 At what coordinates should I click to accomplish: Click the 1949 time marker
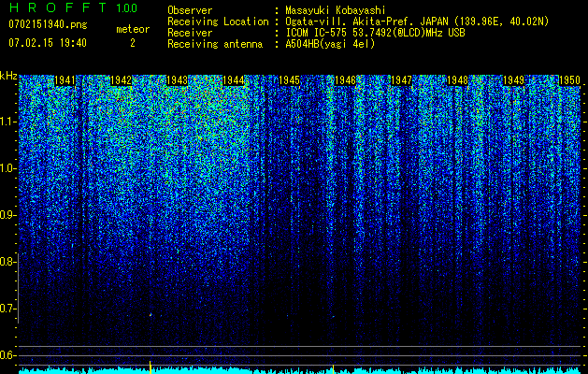514,80
